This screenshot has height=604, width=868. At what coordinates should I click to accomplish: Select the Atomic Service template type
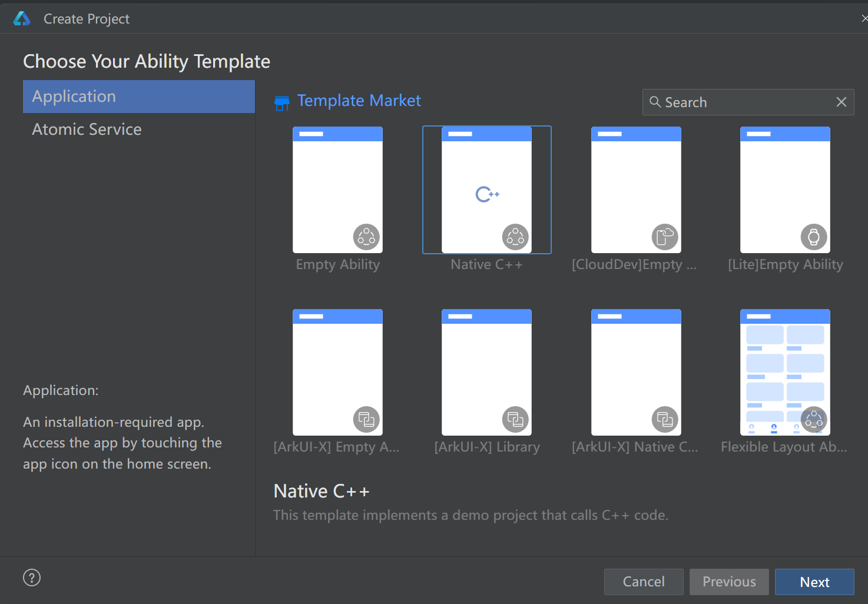coord(87,129)
